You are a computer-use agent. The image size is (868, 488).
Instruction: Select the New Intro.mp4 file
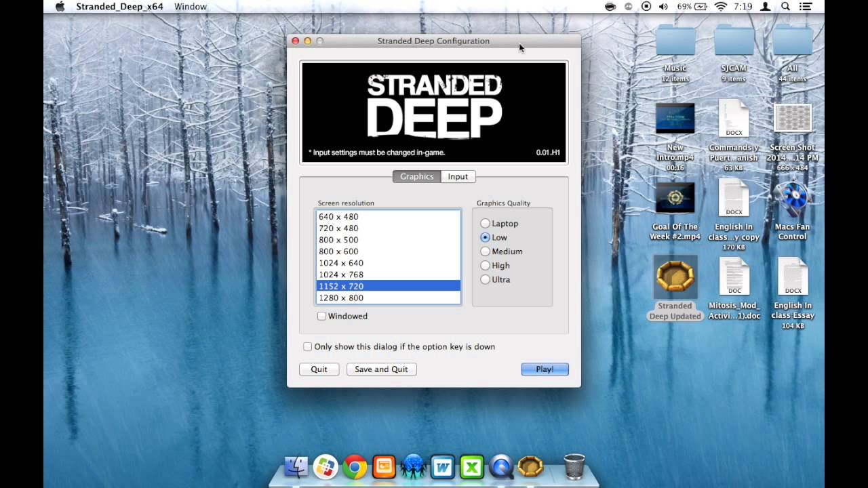coord(675,119)
